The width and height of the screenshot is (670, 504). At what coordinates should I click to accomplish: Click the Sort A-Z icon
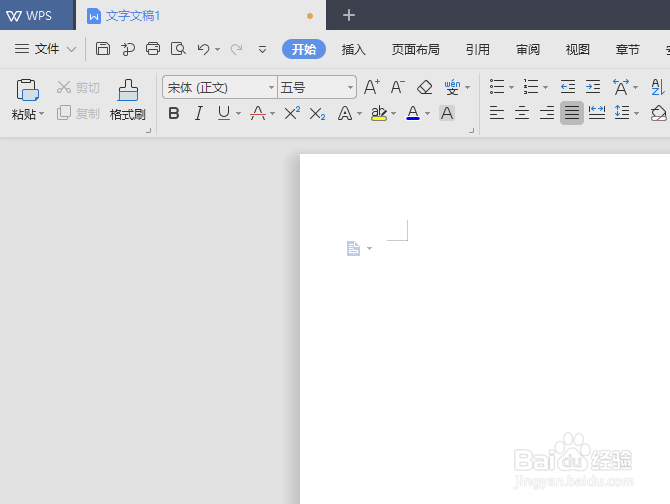click(x=658, y=87)
